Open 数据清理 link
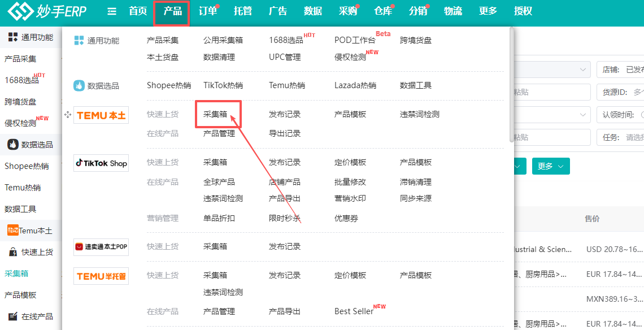 tap(219, 57)
